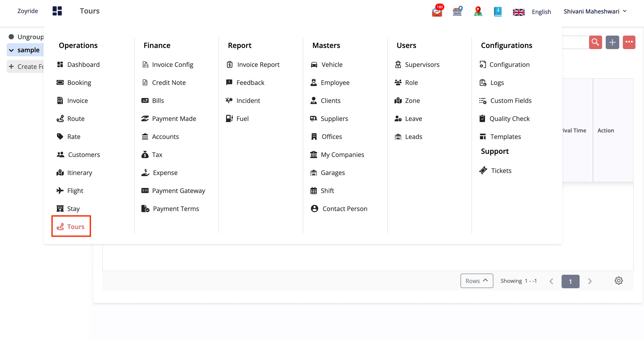
Task: Open the info book icon in header
Action: pyautogui.click(x=498, y=11)
